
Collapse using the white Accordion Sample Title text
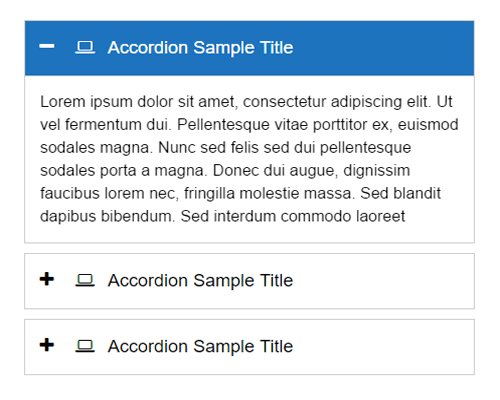tap(200, 48)
